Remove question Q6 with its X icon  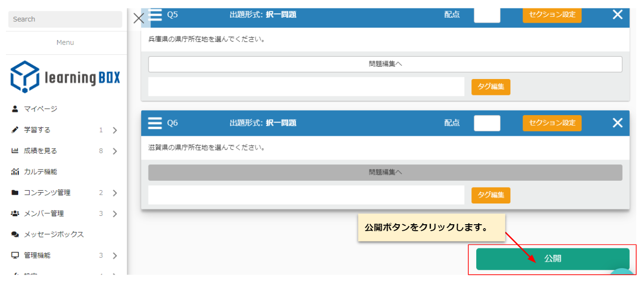pos(617,123)
